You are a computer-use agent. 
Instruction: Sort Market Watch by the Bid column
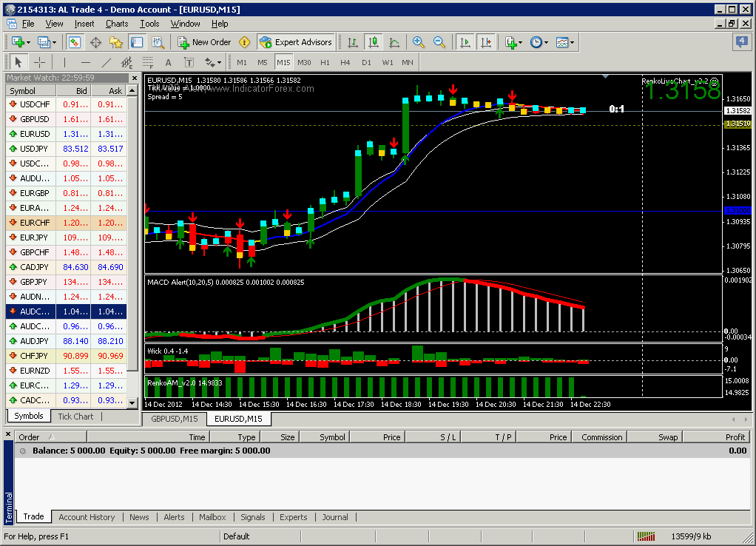click(74, 91)
